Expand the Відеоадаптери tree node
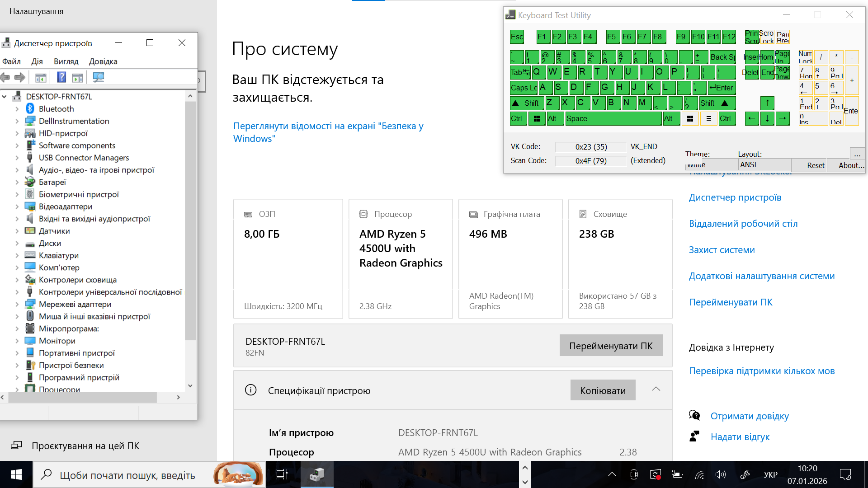Image resolution: width=868 pixels, height=488 pixels. [17, 207]
